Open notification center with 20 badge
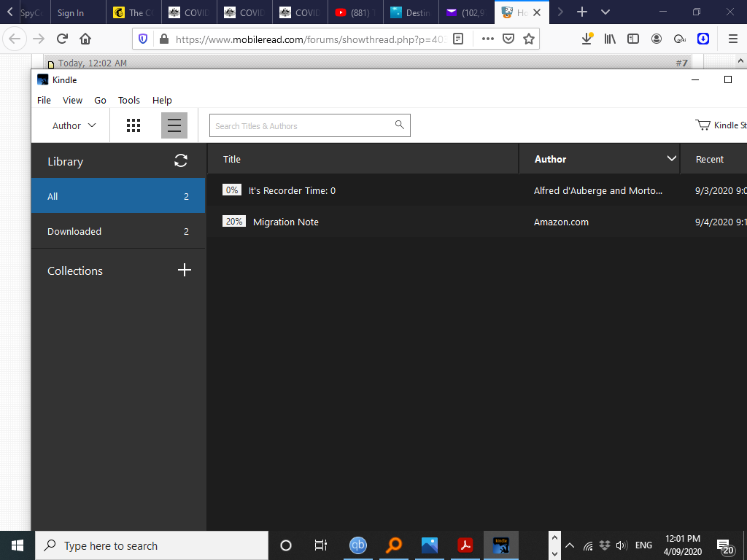 (x=724, y=546)
